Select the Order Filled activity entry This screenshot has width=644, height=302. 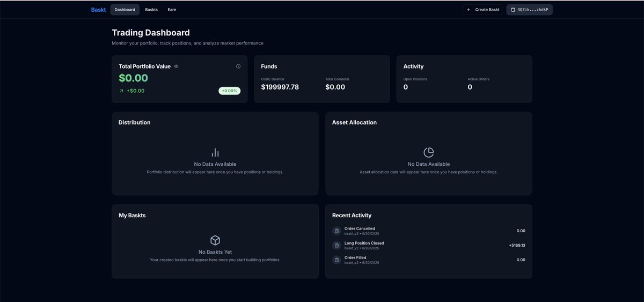pyautogui.click(x=429, y=260)
